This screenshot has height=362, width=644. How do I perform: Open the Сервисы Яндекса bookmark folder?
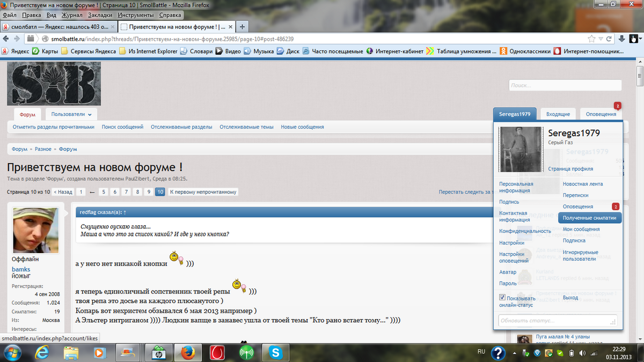click(89, 51)
